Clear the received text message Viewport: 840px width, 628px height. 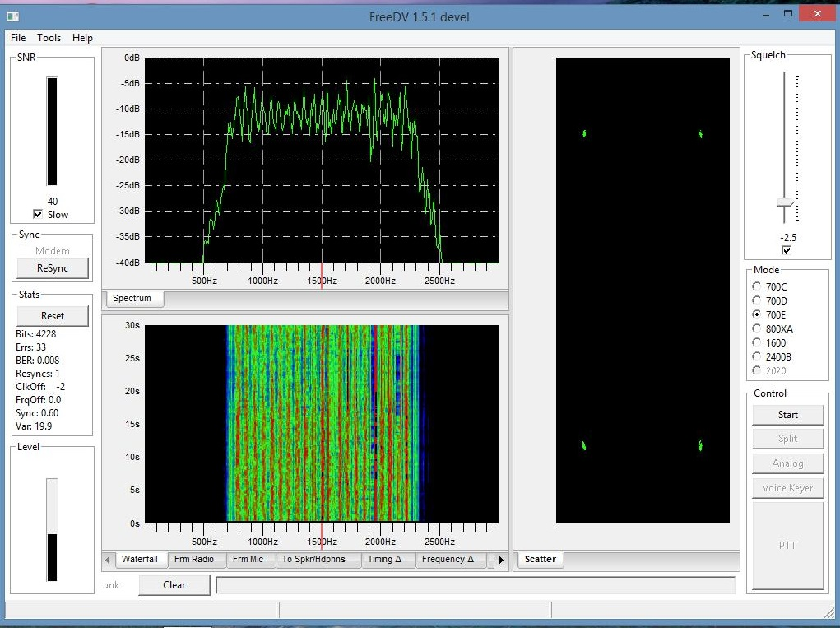tap(174, 585)
